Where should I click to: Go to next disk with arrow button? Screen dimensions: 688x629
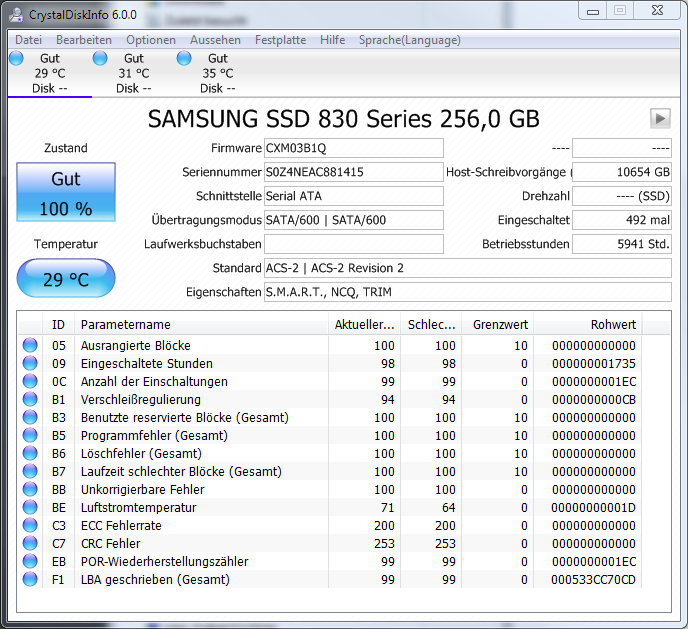(x=660, y=118)
